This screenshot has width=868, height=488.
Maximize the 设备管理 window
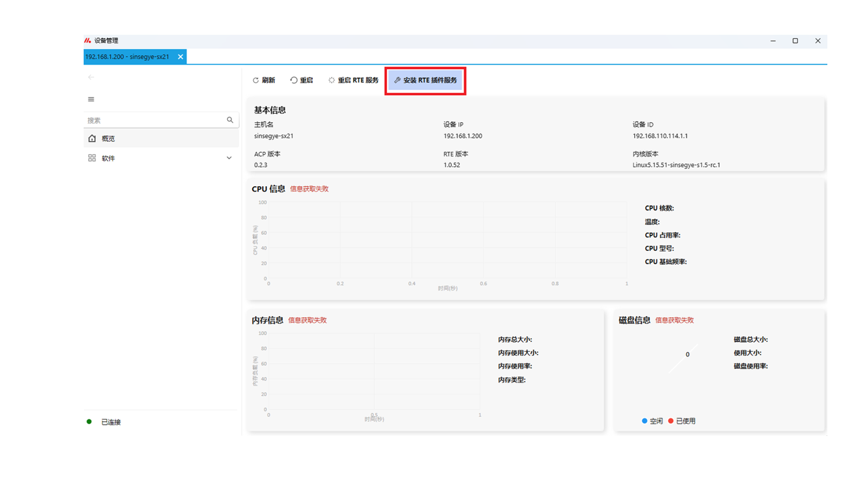(x=795, y=41)
